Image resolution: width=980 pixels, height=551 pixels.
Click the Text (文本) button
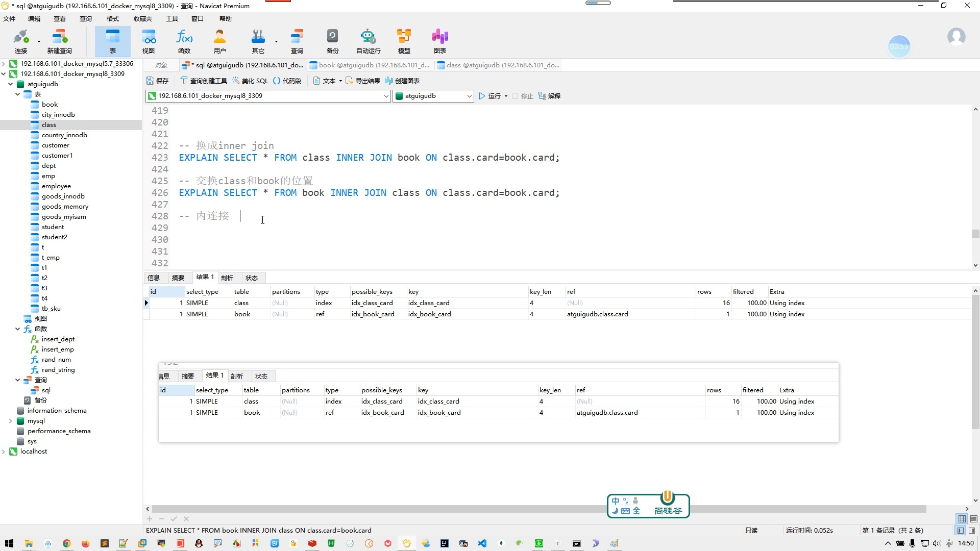(x=324, y=81)
